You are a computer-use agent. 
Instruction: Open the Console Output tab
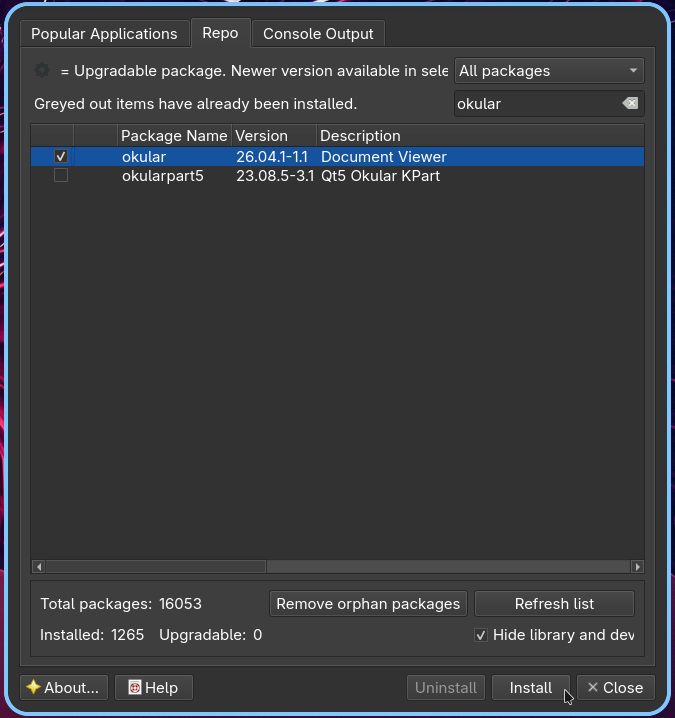click(318, 34)
